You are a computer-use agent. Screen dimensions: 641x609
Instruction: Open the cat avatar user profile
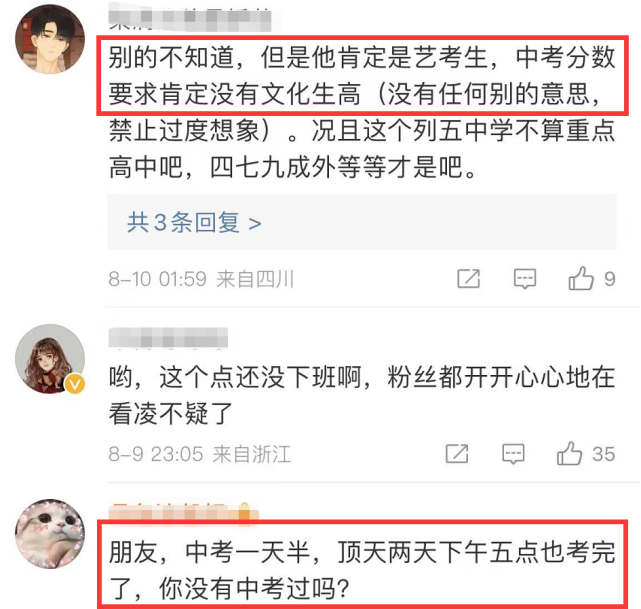point(50,534)
